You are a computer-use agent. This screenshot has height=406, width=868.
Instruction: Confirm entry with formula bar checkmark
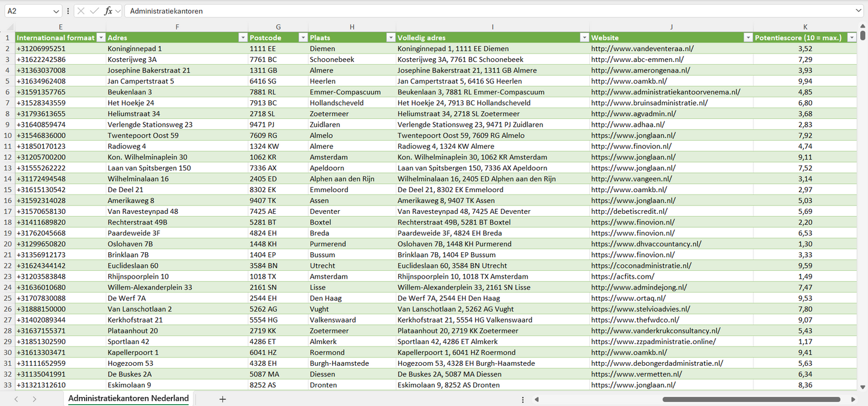coord(94,11)
